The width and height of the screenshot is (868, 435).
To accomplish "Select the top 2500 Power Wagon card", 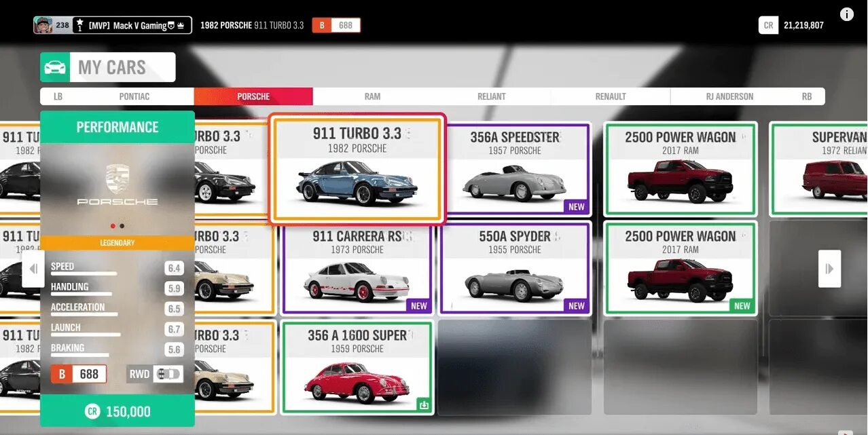I will 681,169.
